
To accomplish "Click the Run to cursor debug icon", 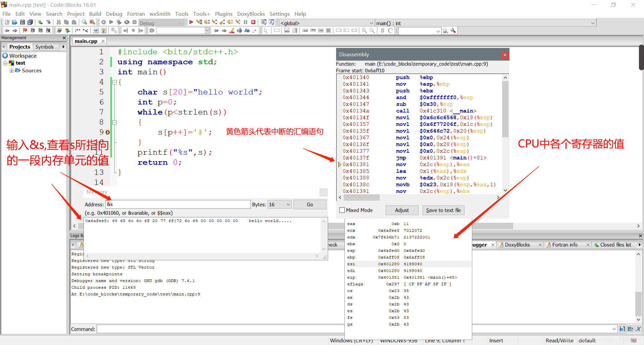I will pyautogui.click(x=199, y=22).
